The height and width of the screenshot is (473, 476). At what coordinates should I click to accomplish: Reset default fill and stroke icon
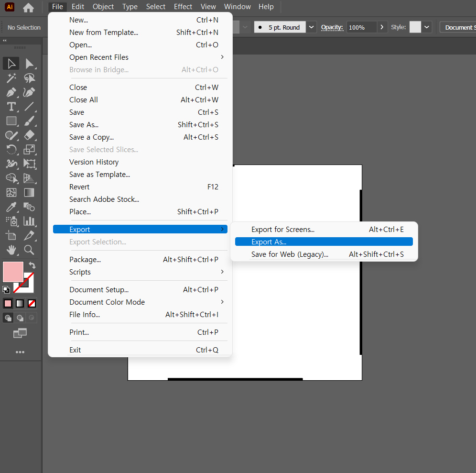tap(6, 289)
